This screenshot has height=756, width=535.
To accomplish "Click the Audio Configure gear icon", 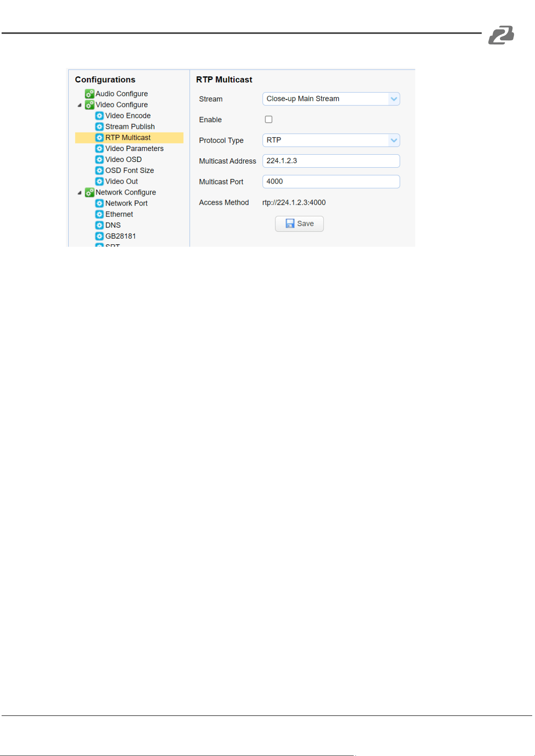I will pyautogui.click(x=90, y=94).
